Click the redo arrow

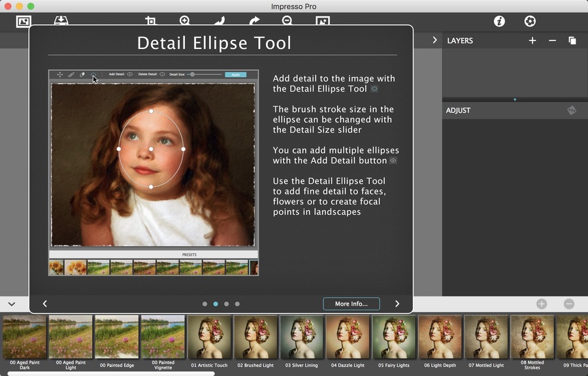click(x=254, y=21)
